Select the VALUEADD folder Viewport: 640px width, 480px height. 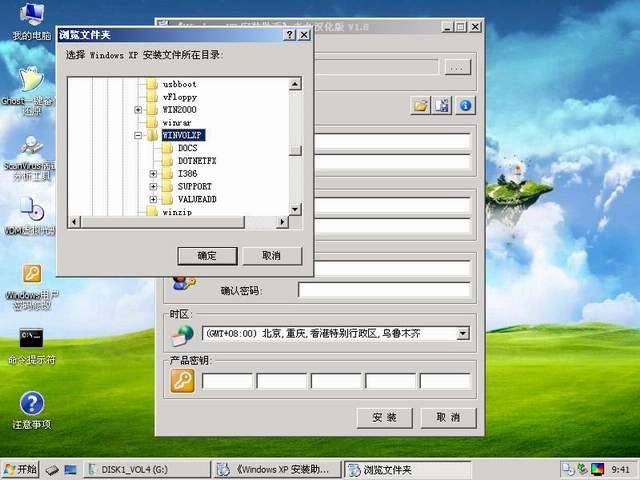197,200
